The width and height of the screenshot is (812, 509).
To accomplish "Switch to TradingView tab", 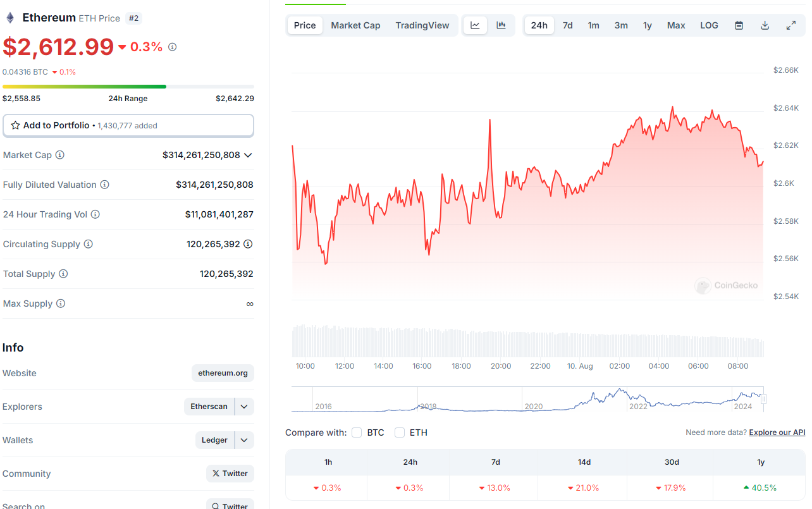I will click(x=422, y=25).
